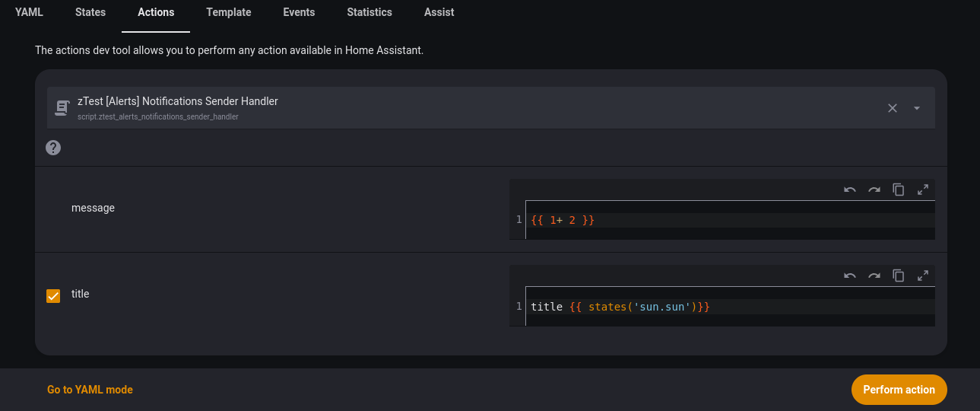Expand message editor to fullscreen
Image resolution: width=980 pixels, height=411 pixels.
pyautogui.click(x=923, y=190)
